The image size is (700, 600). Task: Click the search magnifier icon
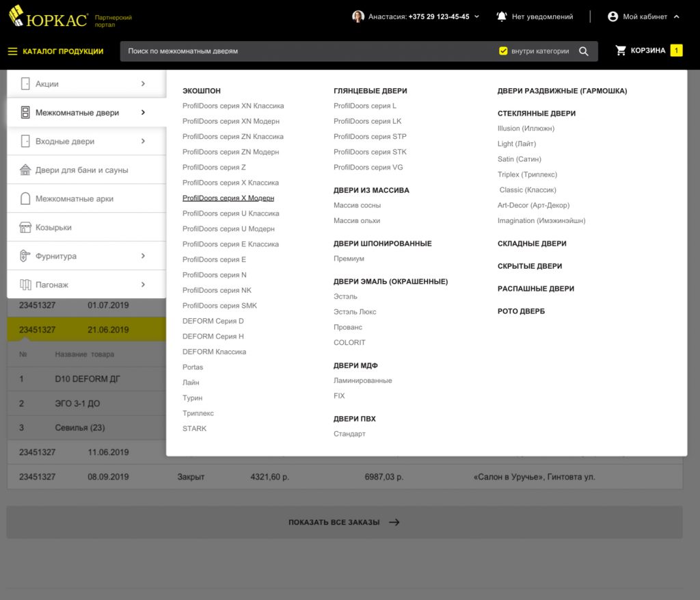(x=583, y=51)
